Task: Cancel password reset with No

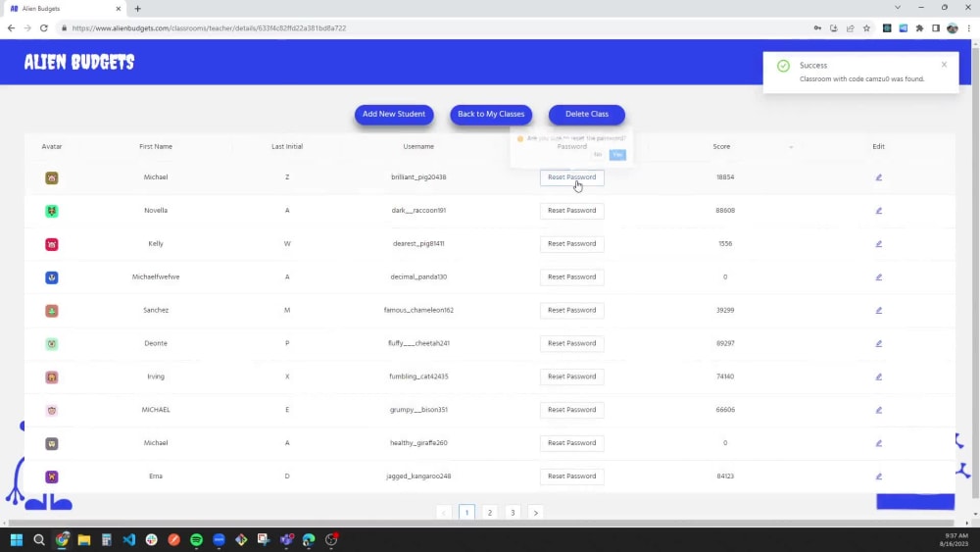Action: tap(598, 154)
